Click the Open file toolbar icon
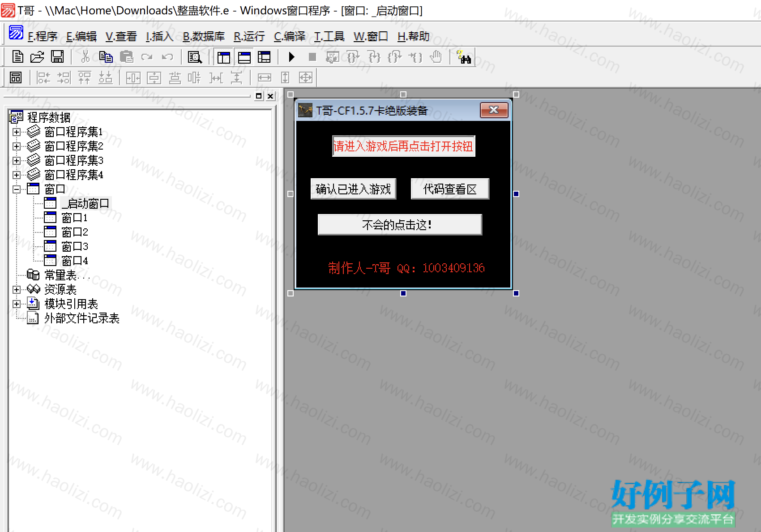This screenshot has height=532, width=761. click(37, 57)
